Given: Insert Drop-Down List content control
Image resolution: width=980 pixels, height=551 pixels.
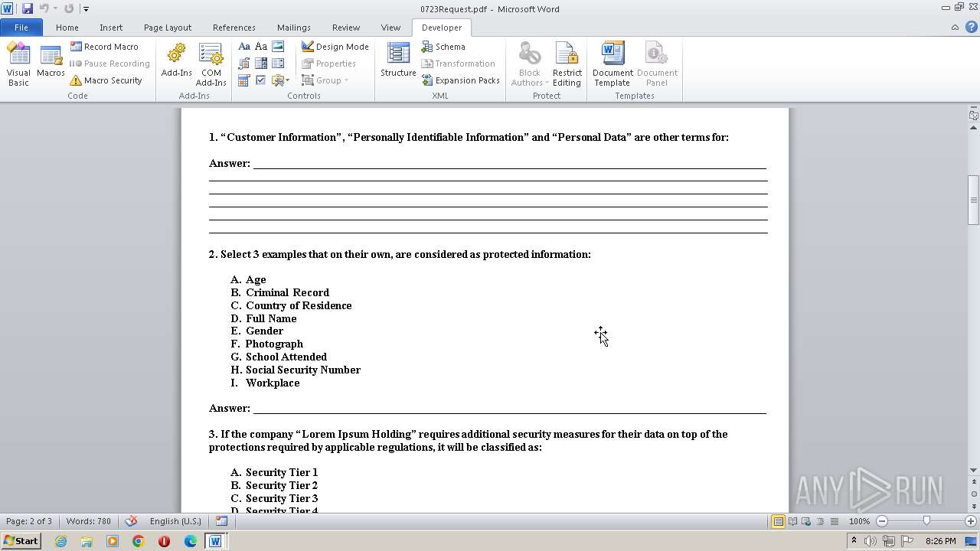Looking at the screenshot, I should (x=278, y=64).
